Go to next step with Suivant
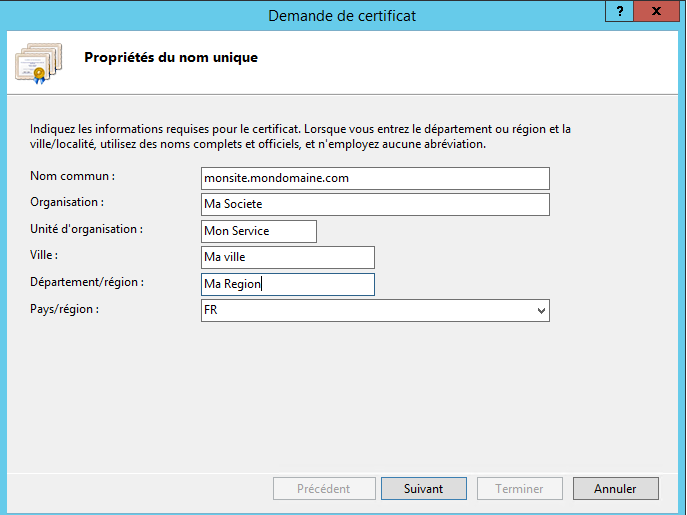The height and width of the screenshot is (515, 687). coord(424,489)
